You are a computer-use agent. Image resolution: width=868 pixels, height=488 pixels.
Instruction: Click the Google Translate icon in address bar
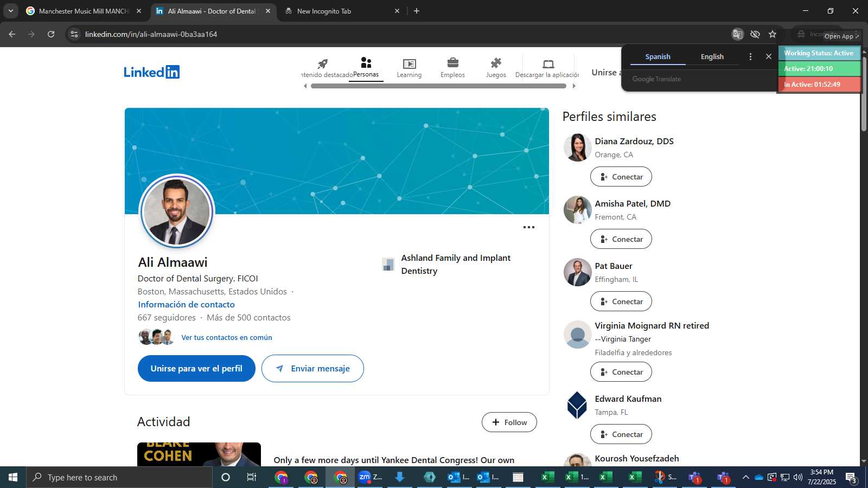[737, 34]
